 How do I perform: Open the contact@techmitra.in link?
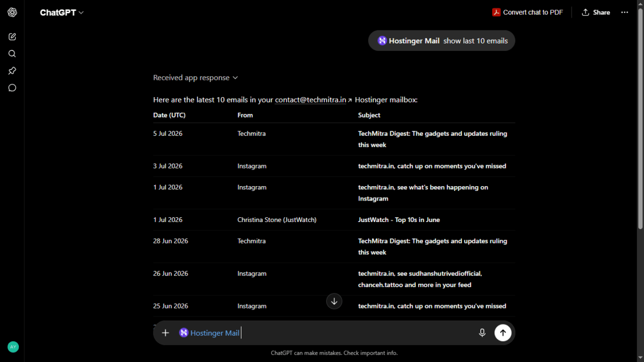[313, 100]
